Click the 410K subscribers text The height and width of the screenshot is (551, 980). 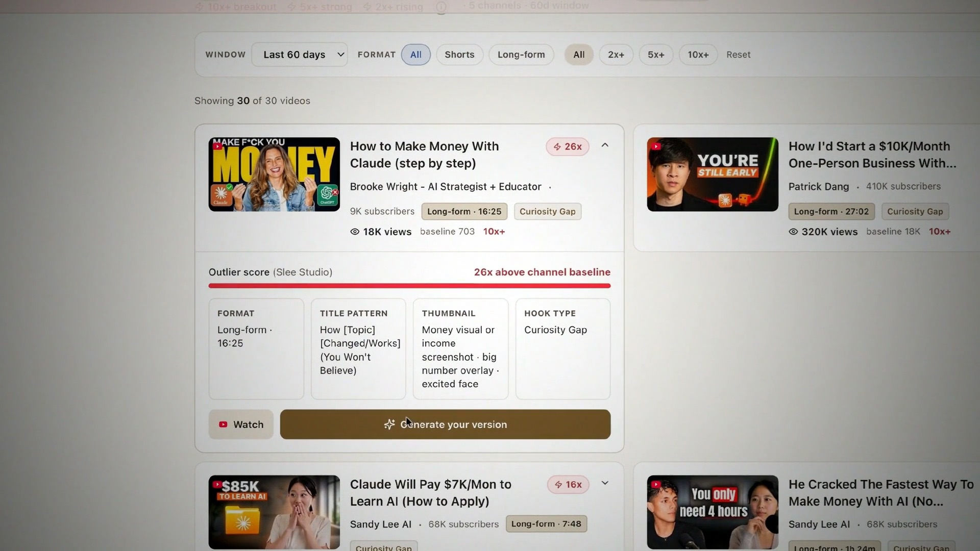click(x=903, y=187)
